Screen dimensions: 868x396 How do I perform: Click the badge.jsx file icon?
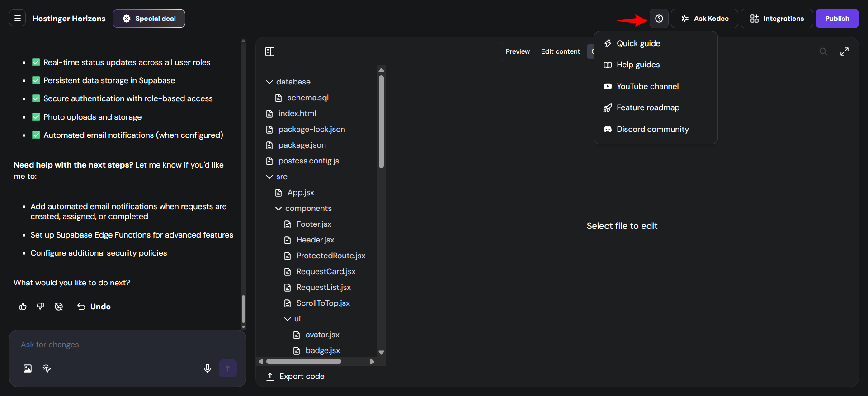click(297, 351)
